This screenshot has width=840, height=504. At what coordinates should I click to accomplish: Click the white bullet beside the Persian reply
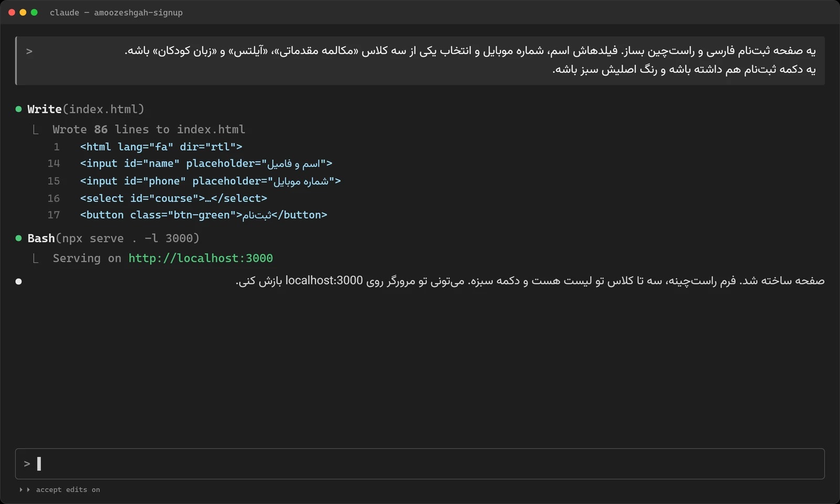click(18, 281)
